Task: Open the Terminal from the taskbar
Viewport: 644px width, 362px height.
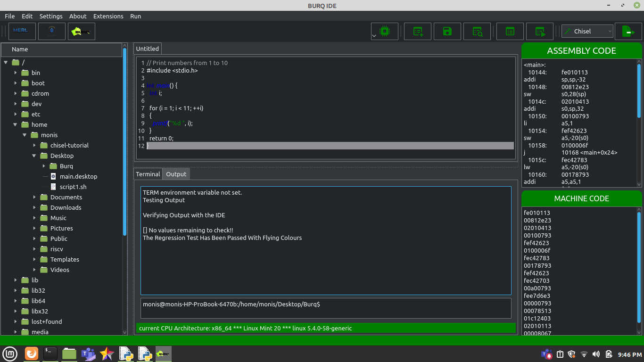Action: [50, 354]
